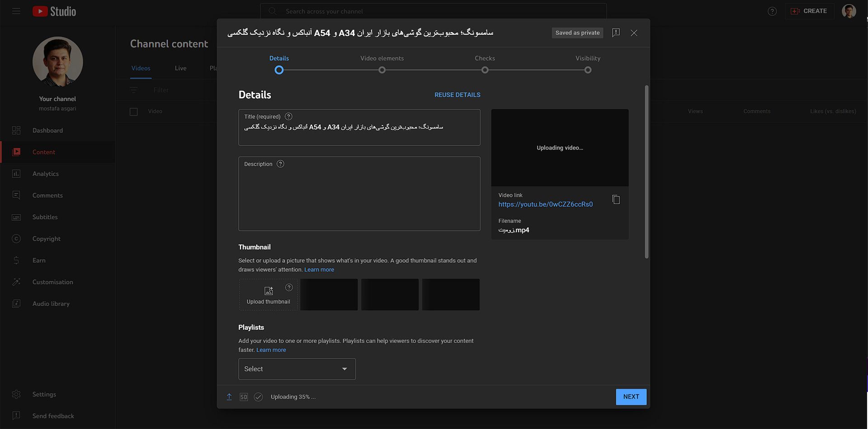
Task: Click the NEXT button
Action: click(631, 397)
